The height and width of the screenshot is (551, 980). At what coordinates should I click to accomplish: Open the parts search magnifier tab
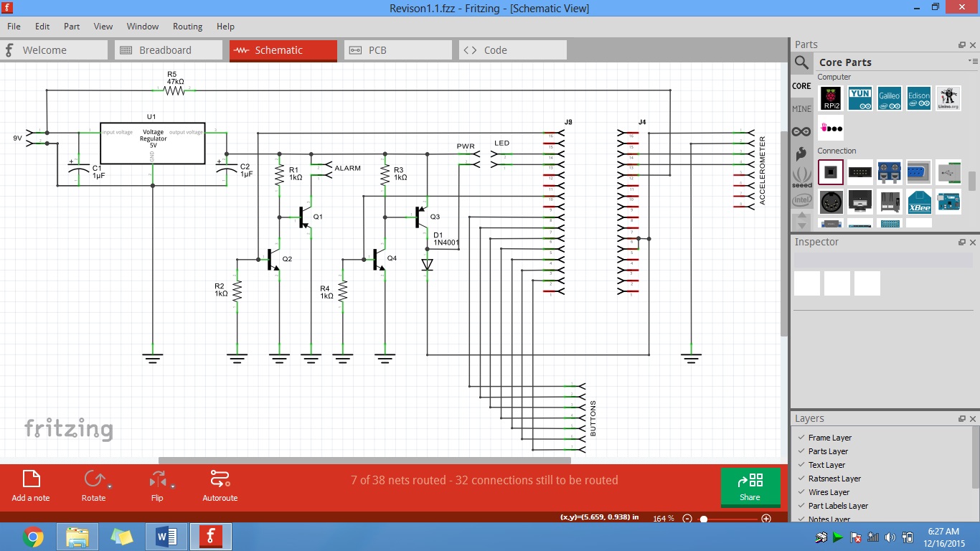801,62
